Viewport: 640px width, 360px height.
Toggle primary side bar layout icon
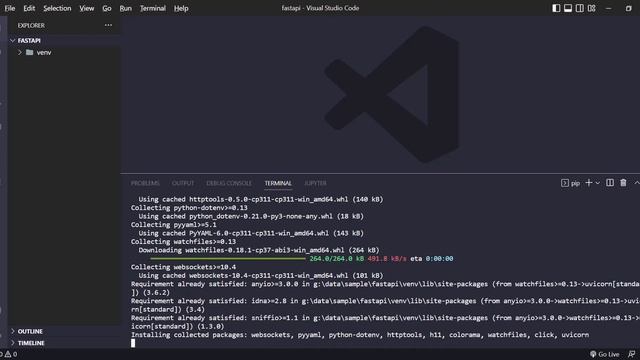pyautogui.click(x=556, y=8)
